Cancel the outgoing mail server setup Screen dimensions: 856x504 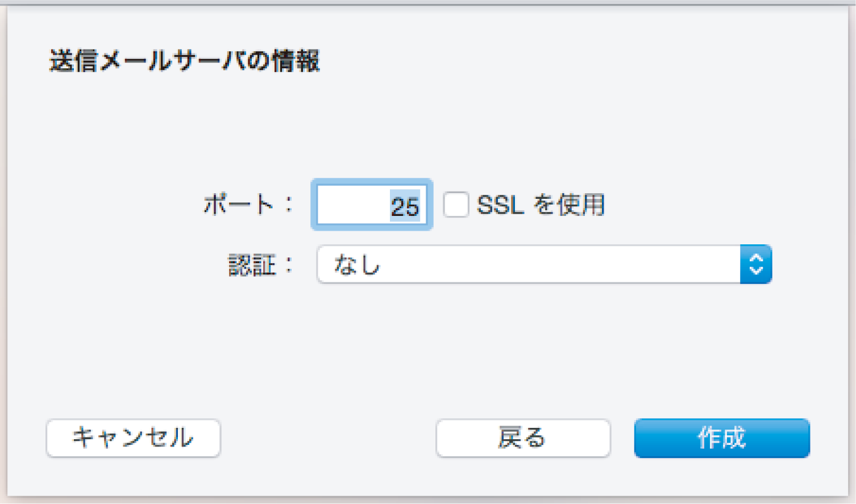(x=133, y=438)
